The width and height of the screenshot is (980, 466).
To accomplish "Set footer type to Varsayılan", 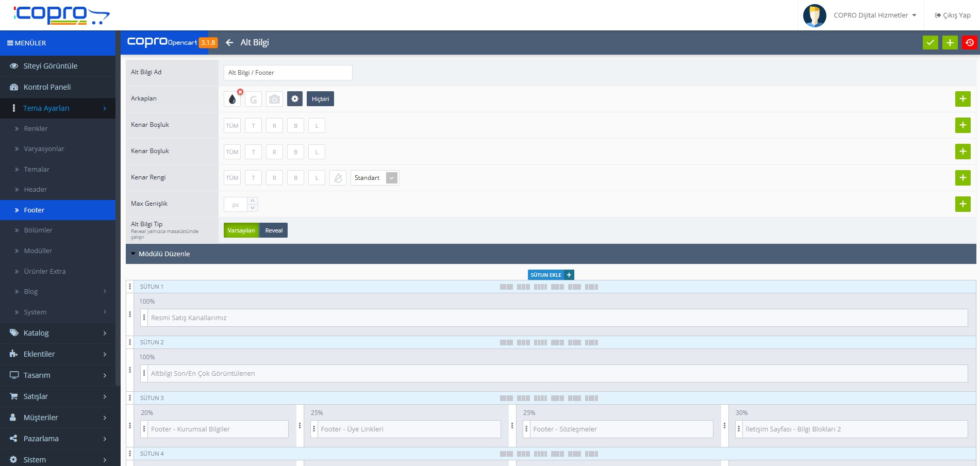I will pyautogui.click(x=241, y=230).
